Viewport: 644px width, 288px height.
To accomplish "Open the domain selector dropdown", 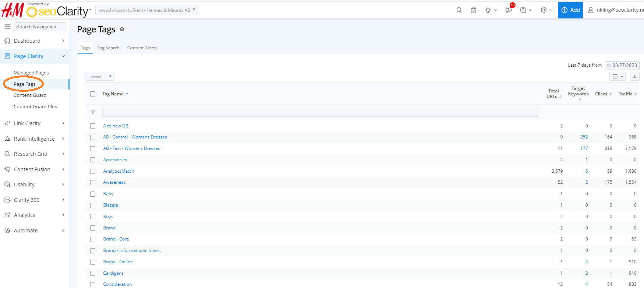I will pyautogui.click(x=146, y=10).
